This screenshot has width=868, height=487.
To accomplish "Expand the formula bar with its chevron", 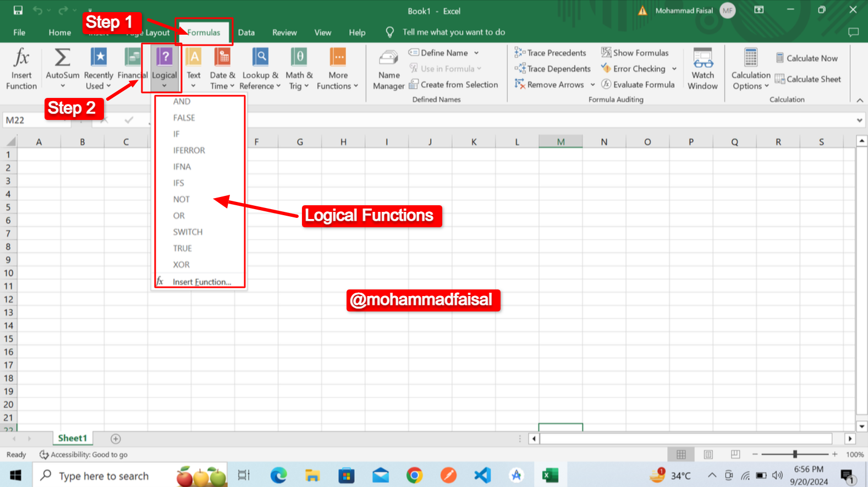I will [x=860, y=120].
